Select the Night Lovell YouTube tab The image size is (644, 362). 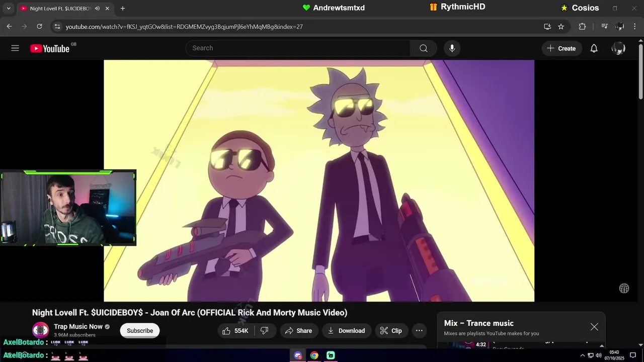pos(59,9)
